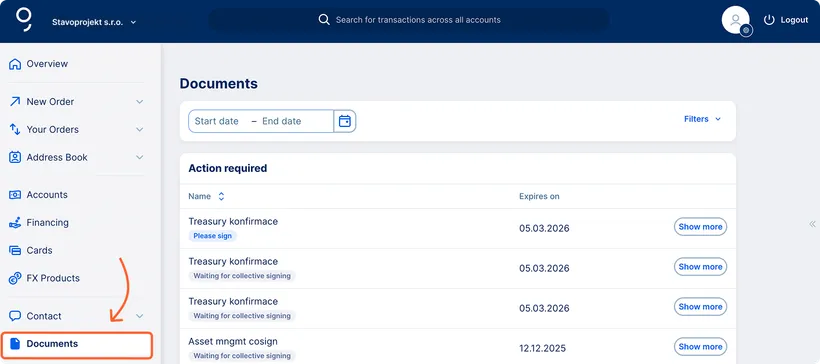The height and width of the screenshot is (364, 820).
Task: Show more for Please sign document
Action: [x=700, y=226]
